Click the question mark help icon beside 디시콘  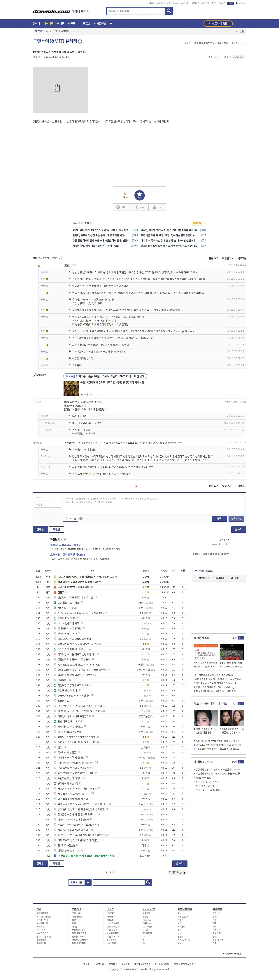(81, 519)
